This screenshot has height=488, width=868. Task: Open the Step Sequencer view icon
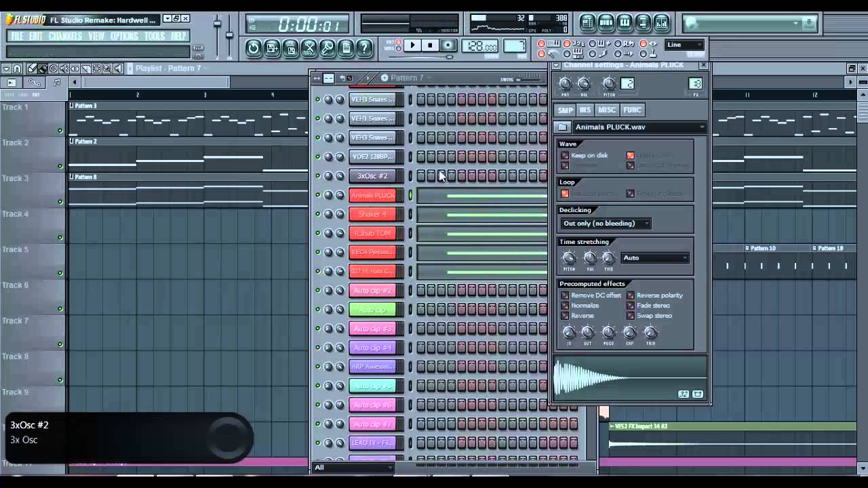(x=606, y=23)
